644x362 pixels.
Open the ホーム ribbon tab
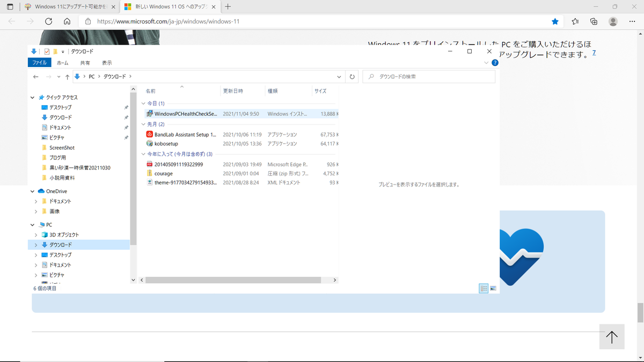pyautogui.click(x=62, y=63)
